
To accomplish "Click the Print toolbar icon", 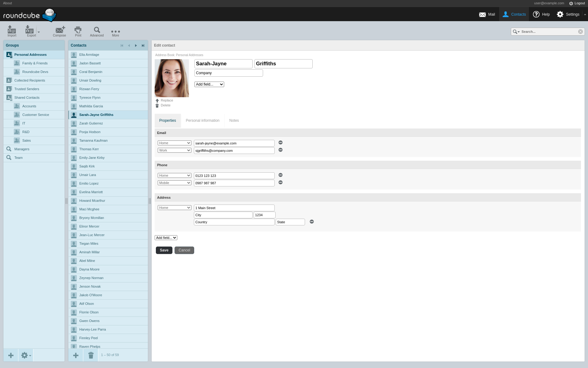I will click(x=78, y=31).
